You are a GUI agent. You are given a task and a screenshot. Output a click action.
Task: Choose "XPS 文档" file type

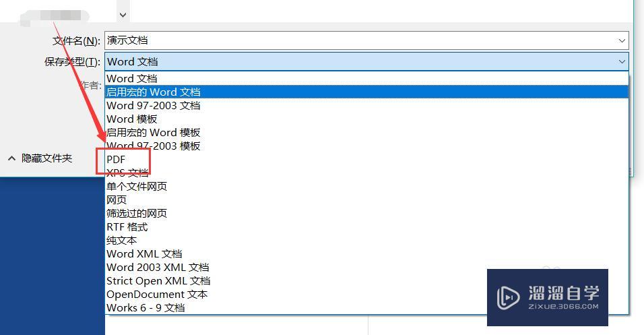pos(366,173)
